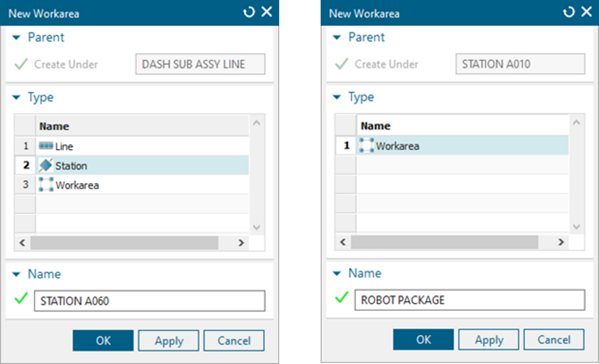Collapse the Type section in right dialog

click(337, 97)
